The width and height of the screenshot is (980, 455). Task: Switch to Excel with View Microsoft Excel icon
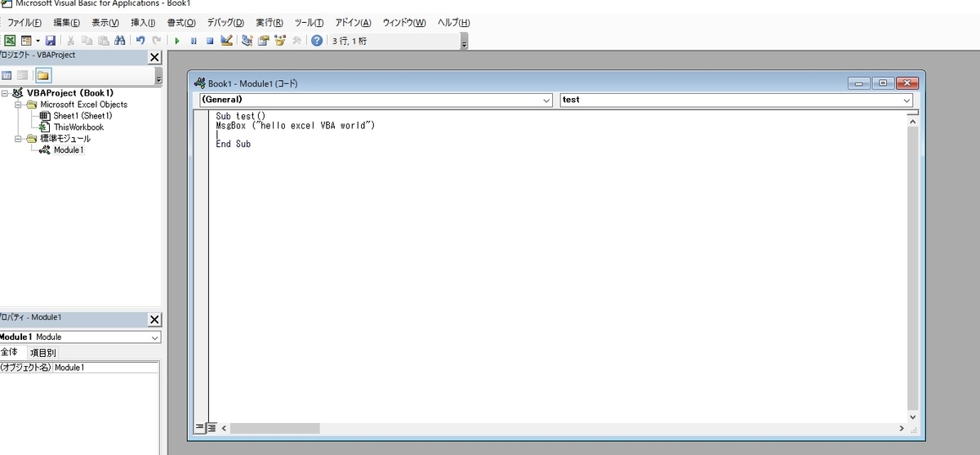pyautogui.click(x=10, y=40)
